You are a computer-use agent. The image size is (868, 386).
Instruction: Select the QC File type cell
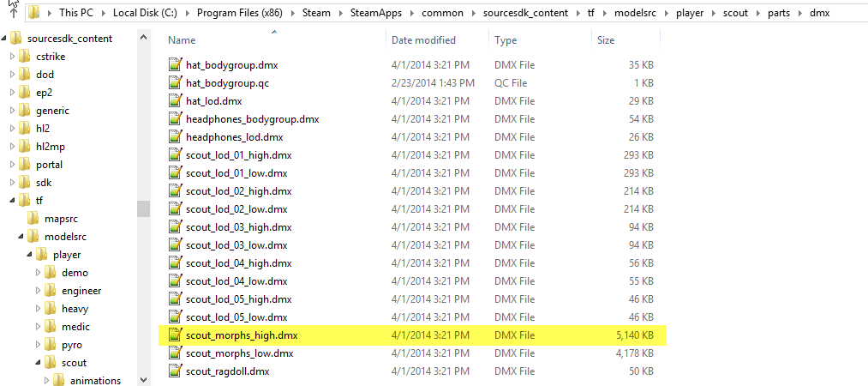(511, 83)
